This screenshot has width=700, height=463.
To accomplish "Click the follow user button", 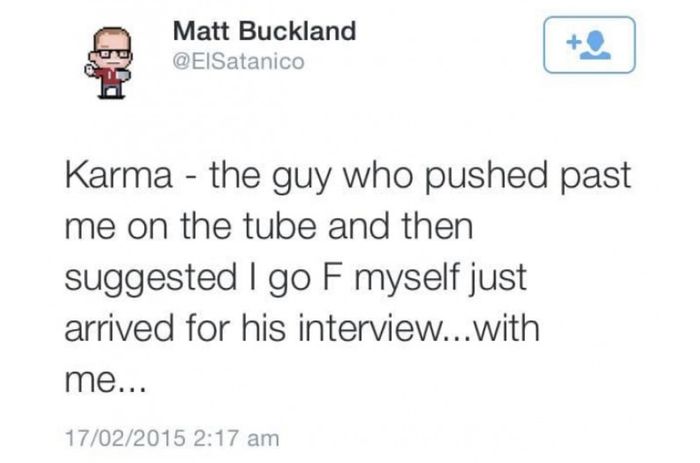I will tap(590, 45).
